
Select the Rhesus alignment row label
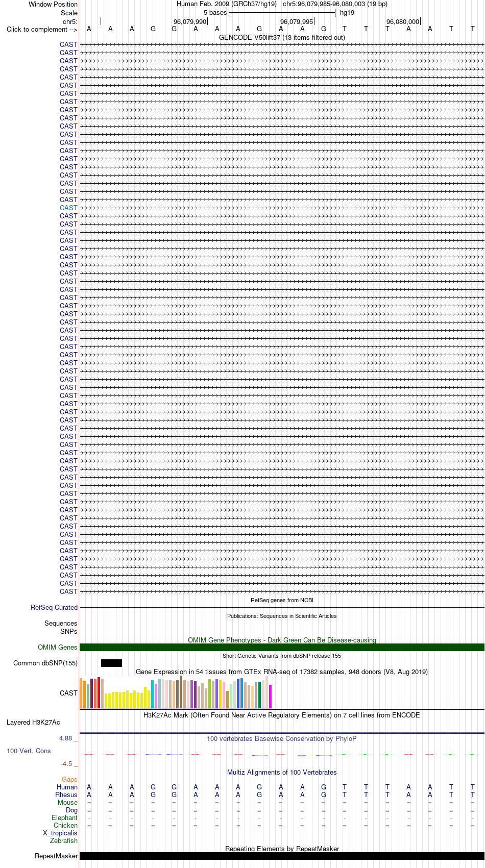(x=66, y=795)
